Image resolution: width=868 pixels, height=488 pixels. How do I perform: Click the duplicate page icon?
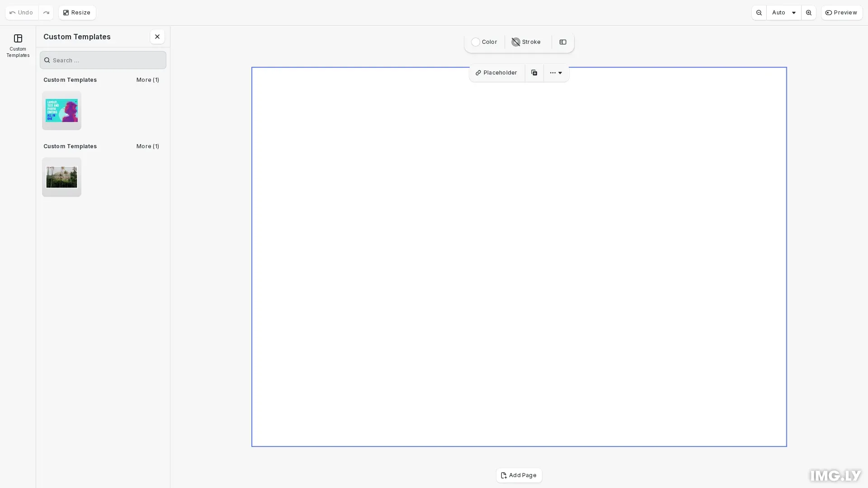pos(534,73)
